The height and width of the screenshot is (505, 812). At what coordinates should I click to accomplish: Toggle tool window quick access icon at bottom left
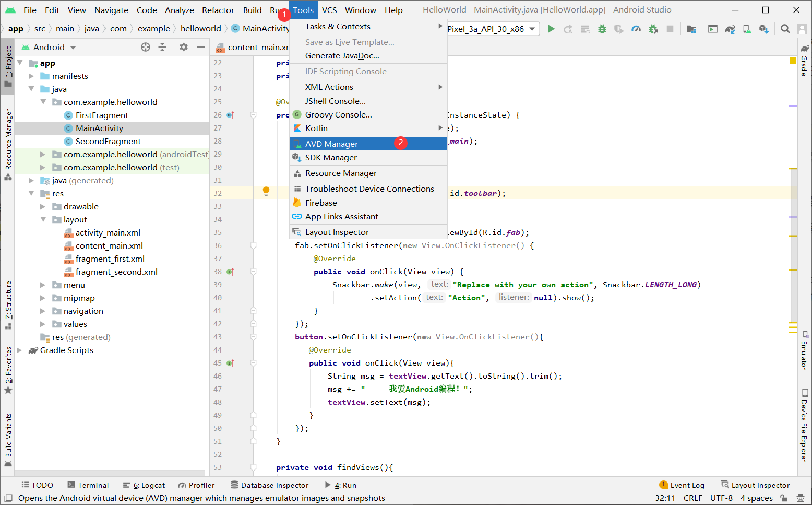(8, 498)
